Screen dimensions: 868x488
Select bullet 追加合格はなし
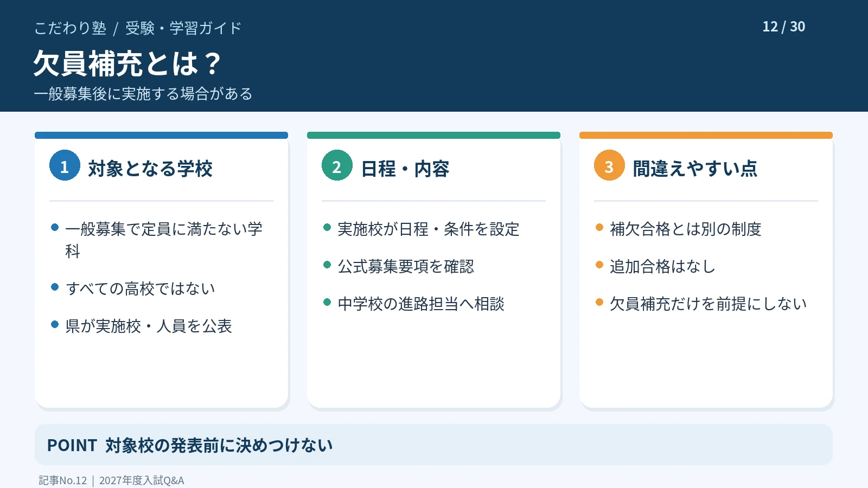pos(662,266)
